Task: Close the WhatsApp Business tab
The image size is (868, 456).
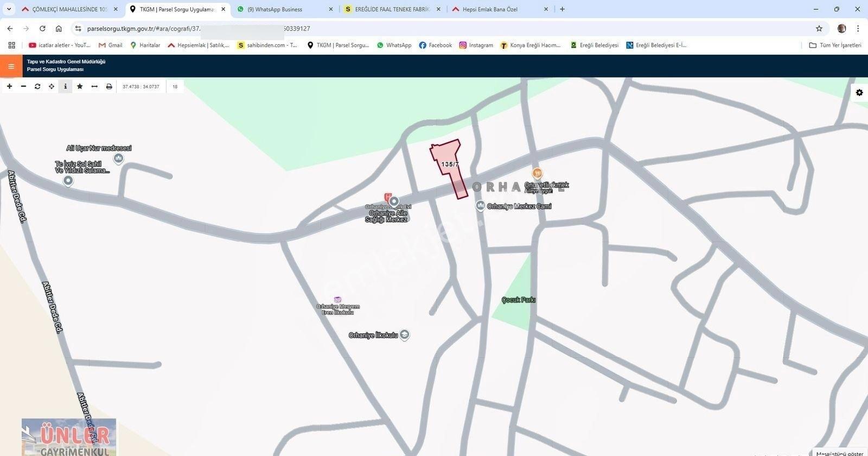Action: (330, 9)
